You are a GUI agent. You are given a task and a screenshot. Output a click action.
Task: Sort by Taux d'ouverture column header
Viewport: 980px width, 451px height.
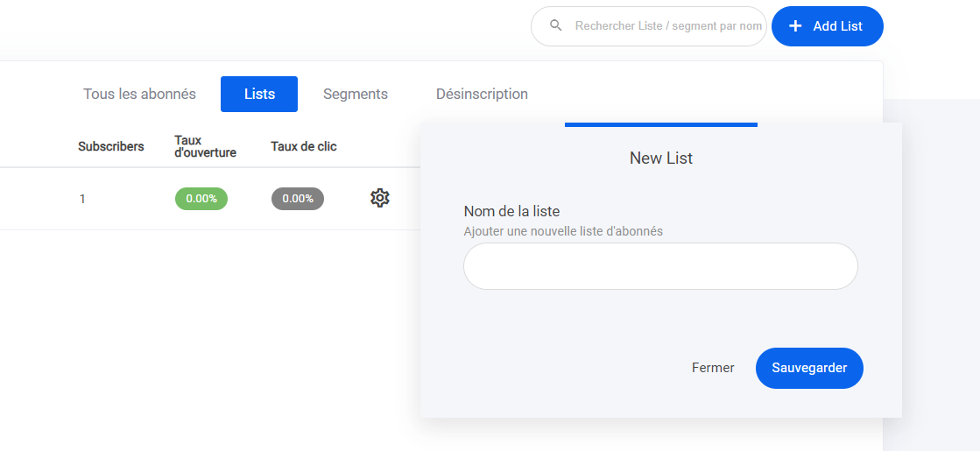point(205,146)
